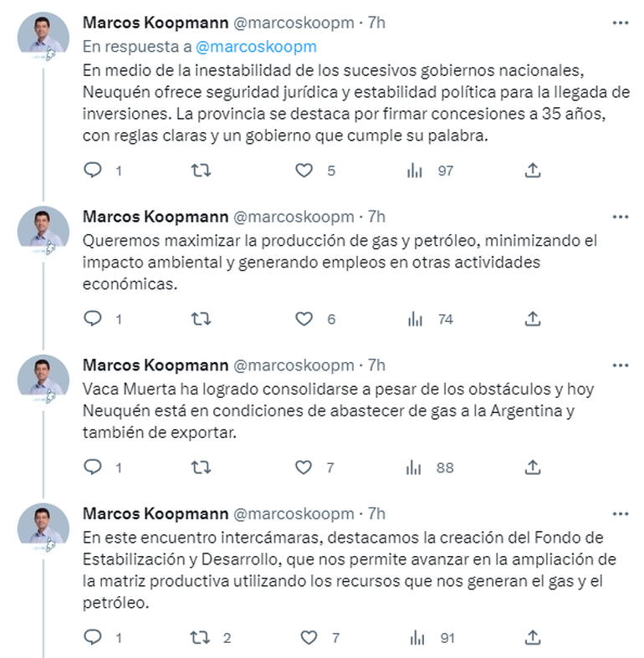The image size is (644, 658).
Task: Open more options on the Vaca Muerta tweet
Action: (x=620, y=365)
